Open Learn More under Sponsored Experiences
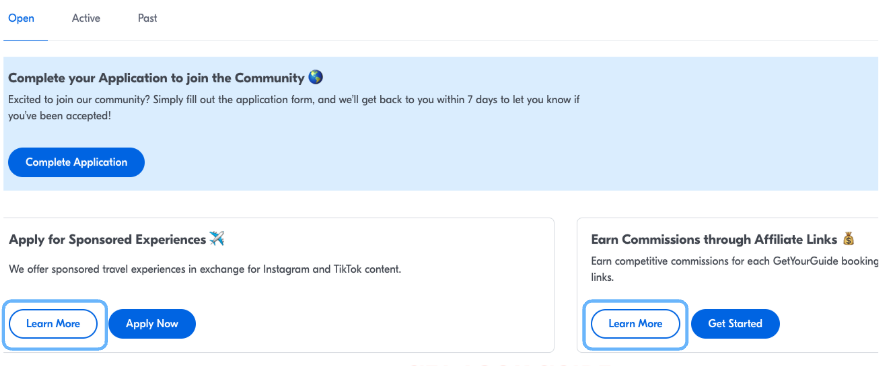The width and height of the screenshot is (887, 369). coord(53,324)
